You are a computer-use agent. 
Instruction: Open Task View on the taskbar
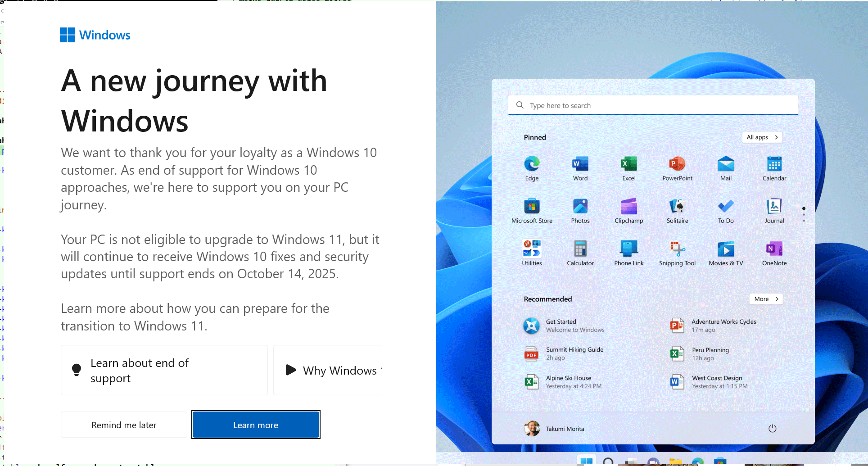[x=631, y=462]
